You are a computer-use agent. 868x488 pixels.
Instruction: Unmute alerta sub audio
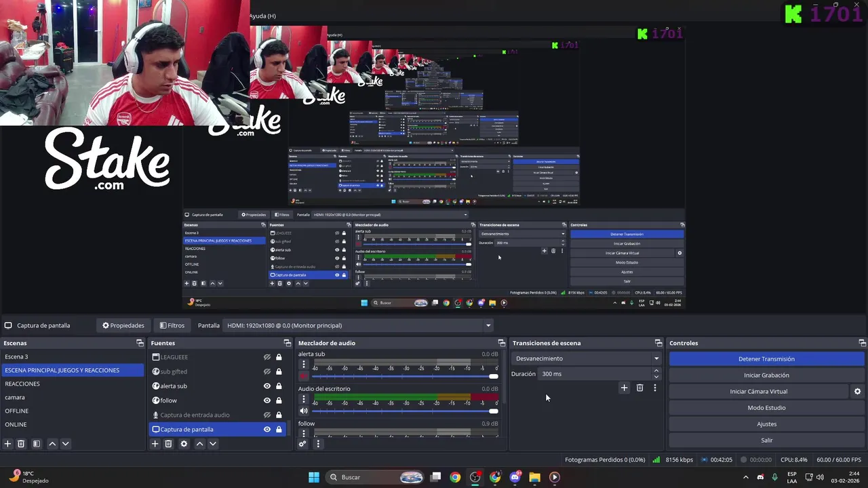click(x=304, y=376)
